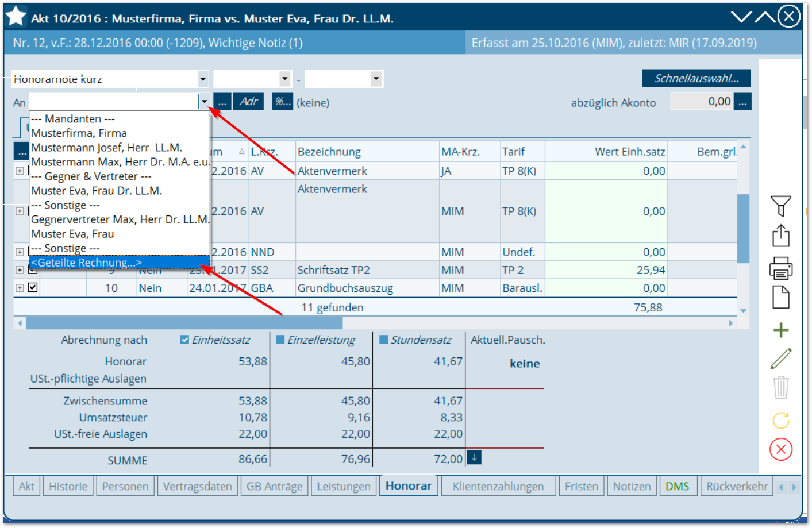Click the vertical table scrollbar thumb
Viewport: 812px width, 528px height.
tap(743, 228)
